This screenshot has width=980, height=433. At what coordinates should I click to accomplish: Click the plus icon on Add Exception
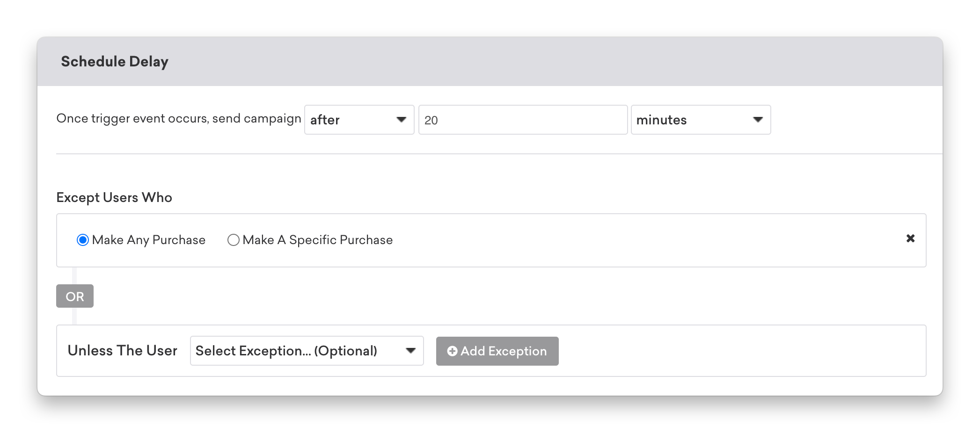452,351
